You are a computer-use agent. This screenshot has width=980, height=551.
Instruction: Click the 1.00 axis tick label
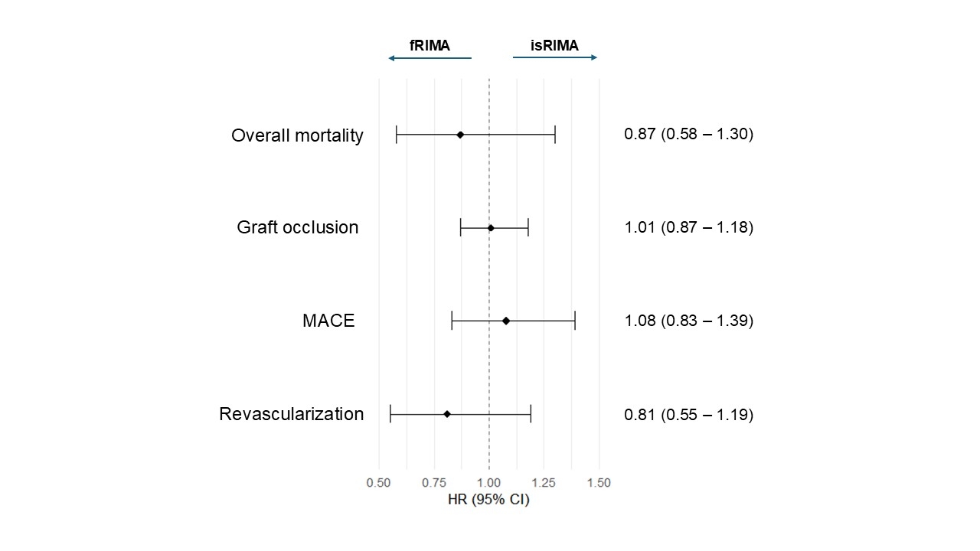(488, 483)
